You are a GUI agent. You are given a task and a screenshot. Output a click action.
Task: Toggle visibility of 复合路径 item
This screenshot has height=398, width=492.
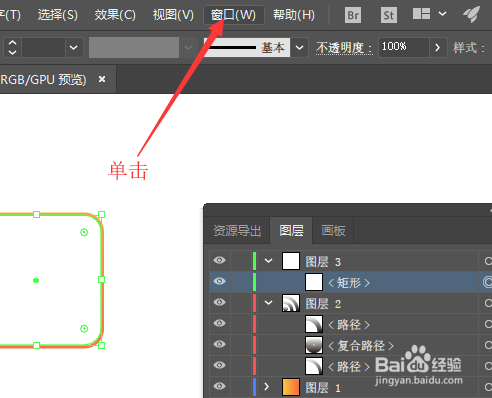pos(219,344)
